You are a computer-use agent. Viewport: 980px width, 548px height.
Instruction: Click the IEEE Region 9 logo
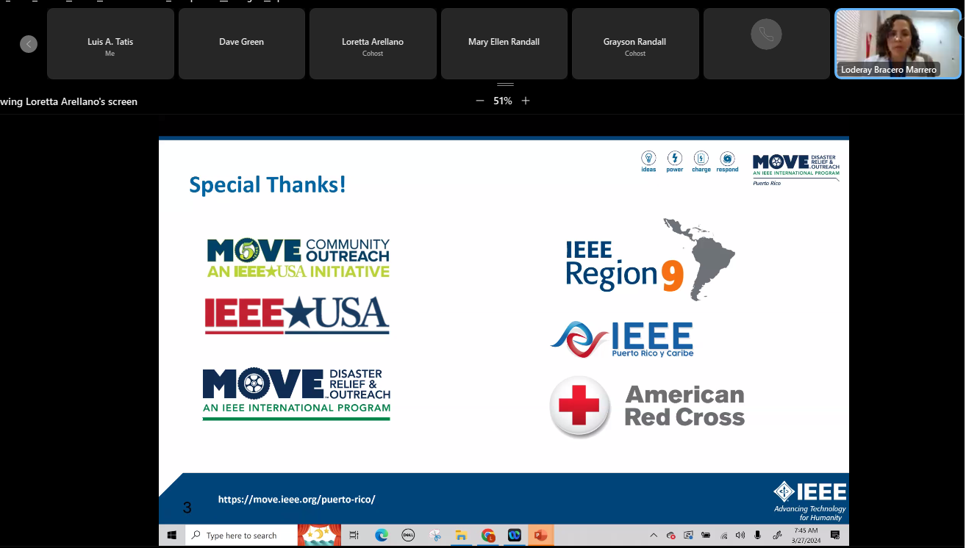coord(650,259)
